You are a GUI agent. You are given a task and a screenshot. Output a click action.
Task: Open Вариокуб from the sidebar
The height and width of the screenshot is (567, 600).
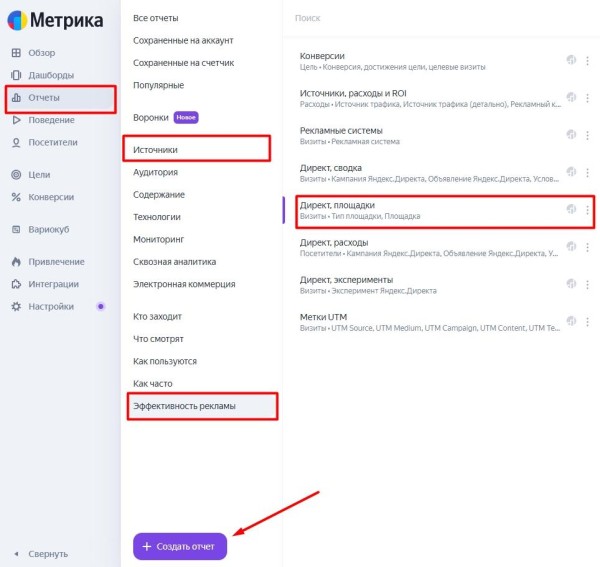point(50,229)
